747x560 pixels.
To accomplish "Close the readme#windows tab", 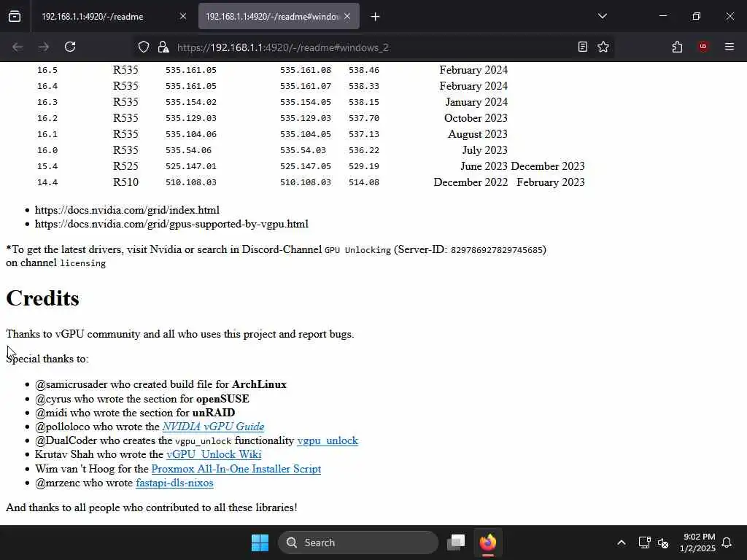I will 347,16.
